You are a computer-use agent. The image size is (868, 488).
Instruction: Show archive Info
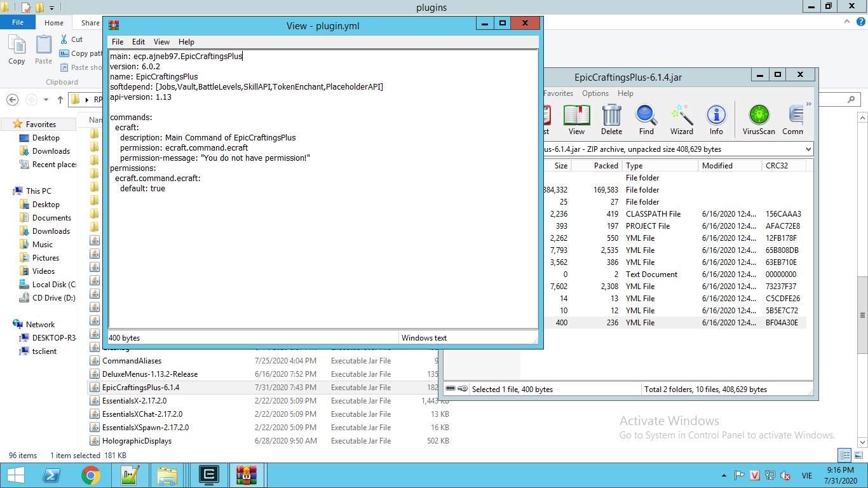coord(716,119)
